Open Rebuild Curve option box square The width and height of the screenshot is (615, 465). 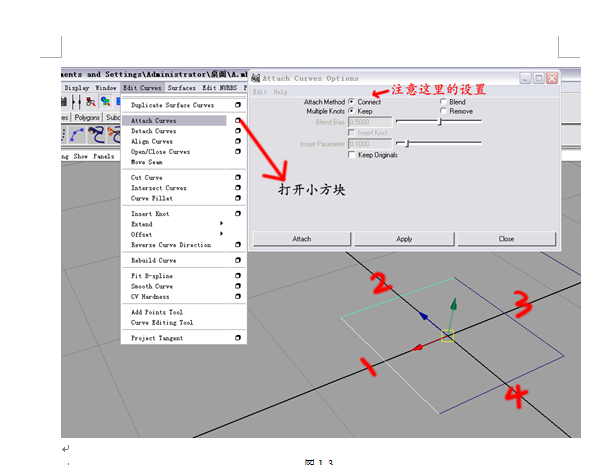(x=238, y=261)
